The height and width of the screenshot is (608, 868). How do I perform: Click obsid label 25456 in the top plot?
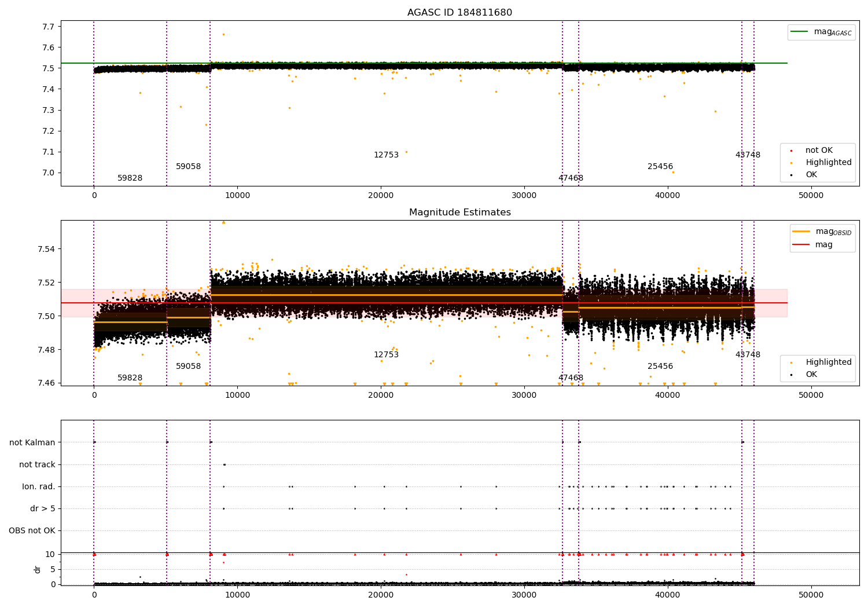pos(660,167)
